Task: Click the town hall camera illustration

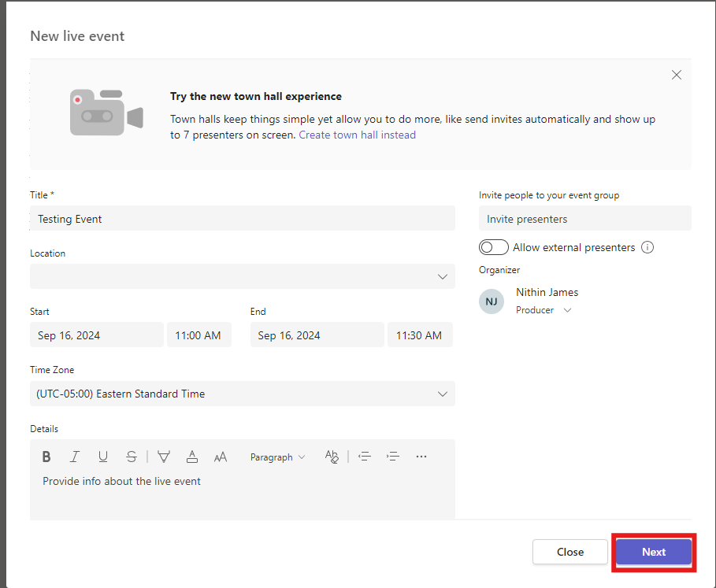Action: (106, 113)
